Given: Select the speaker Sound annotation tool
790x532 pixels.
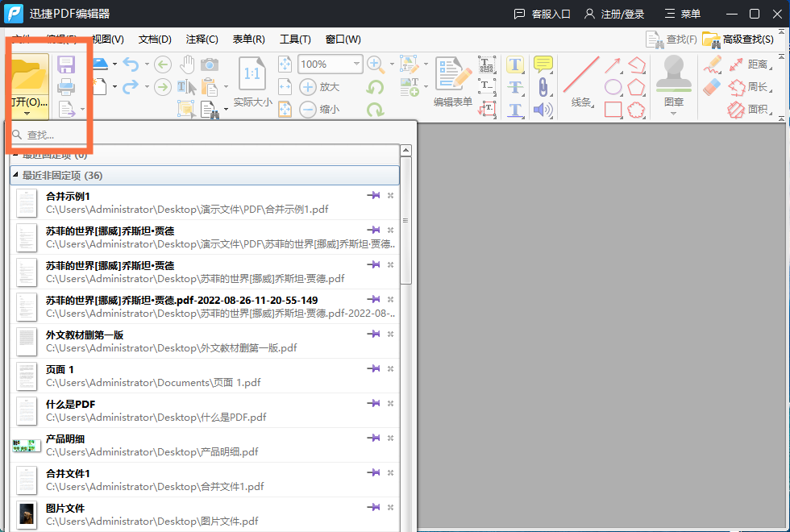Looking at the screenshot, I should point(543,110).
